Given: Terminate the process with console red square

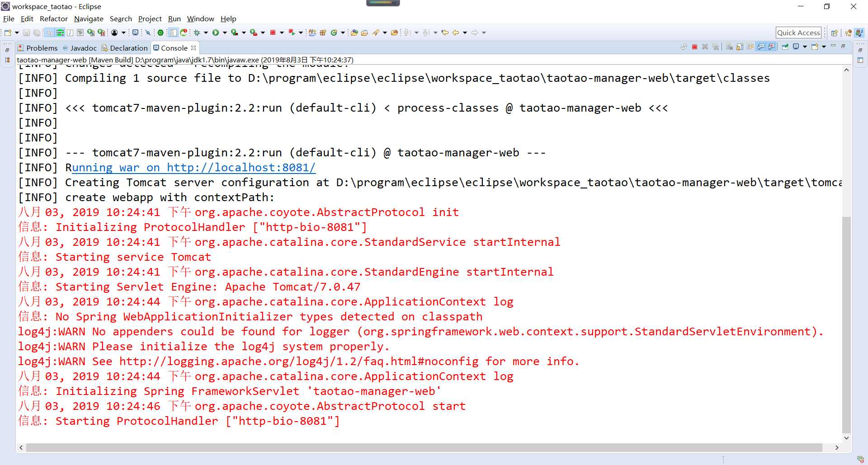Looking at the screenshot, I should coord(694,47).
